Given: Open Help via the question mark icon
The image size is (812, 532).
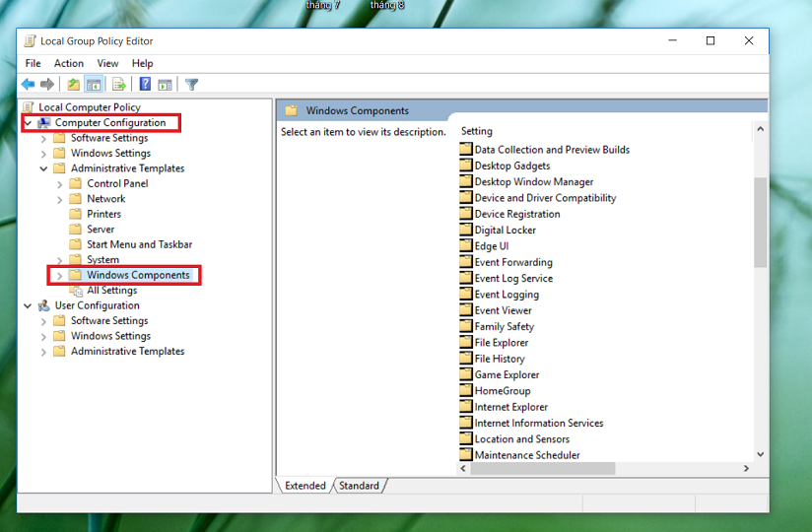Looking at the screenshot, I should point(146,84).
